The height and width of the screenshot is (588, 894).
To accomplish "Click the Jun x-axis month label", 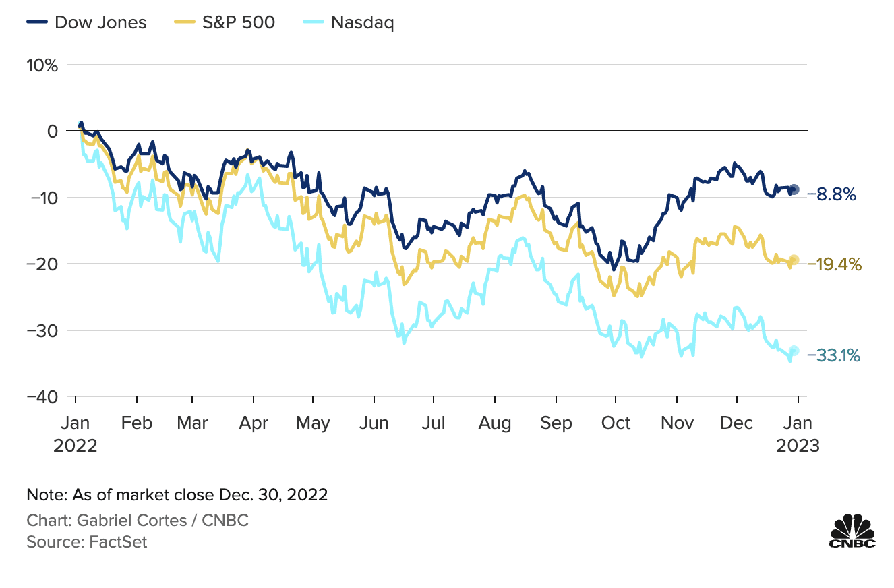I will (x=374, y=423).
